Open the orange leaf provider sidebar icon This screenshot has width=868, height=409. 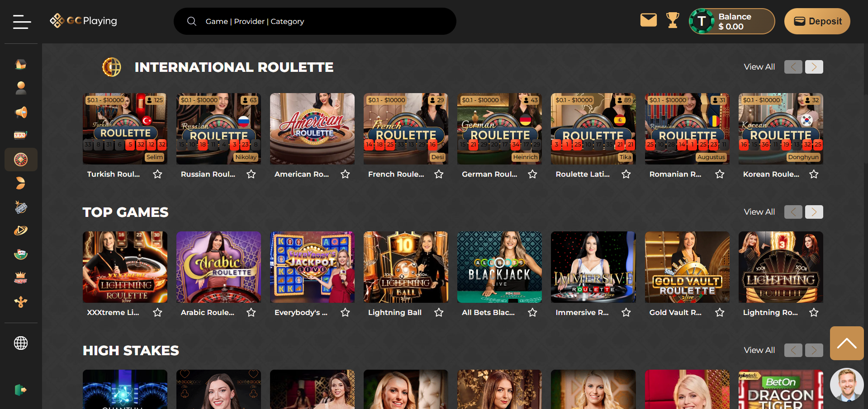click(21, 183)
